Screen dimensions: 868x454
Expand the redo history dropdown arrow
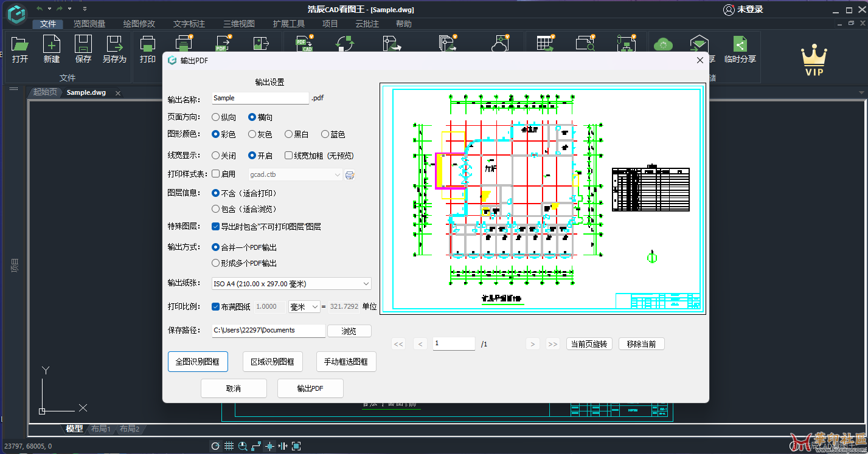[x=70, y=9]
